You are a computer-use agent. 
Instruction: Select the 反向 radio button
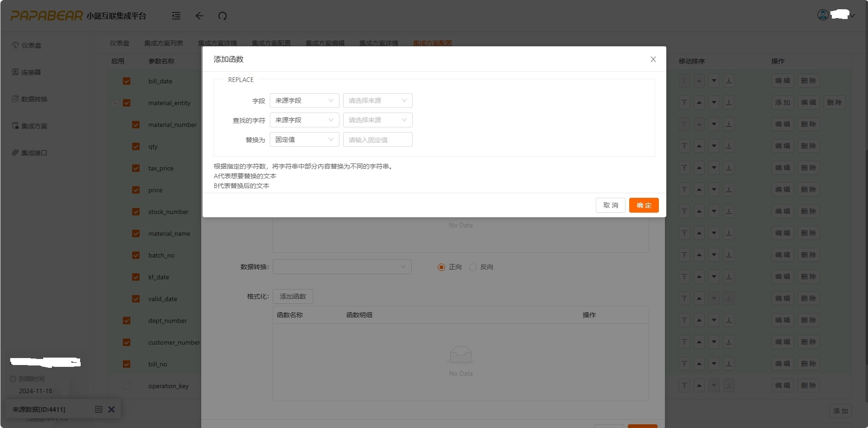(x=473, y=267)
